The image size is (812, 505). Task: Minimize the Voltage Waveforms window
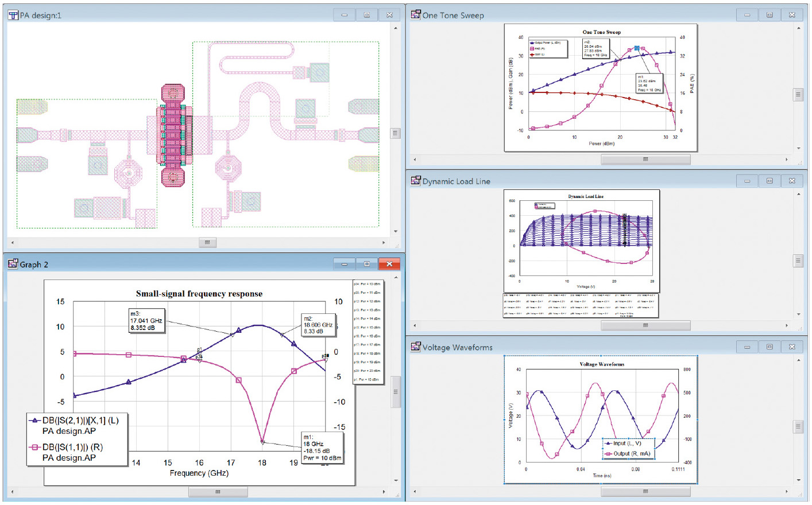tap(747, 347)
